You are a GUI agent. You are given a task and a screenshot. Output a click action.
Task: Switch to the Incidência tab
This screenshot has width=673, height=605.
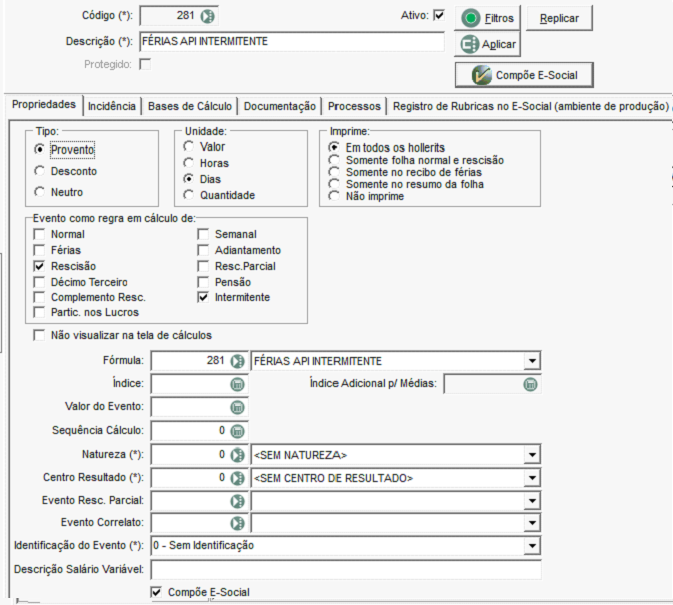112,106
